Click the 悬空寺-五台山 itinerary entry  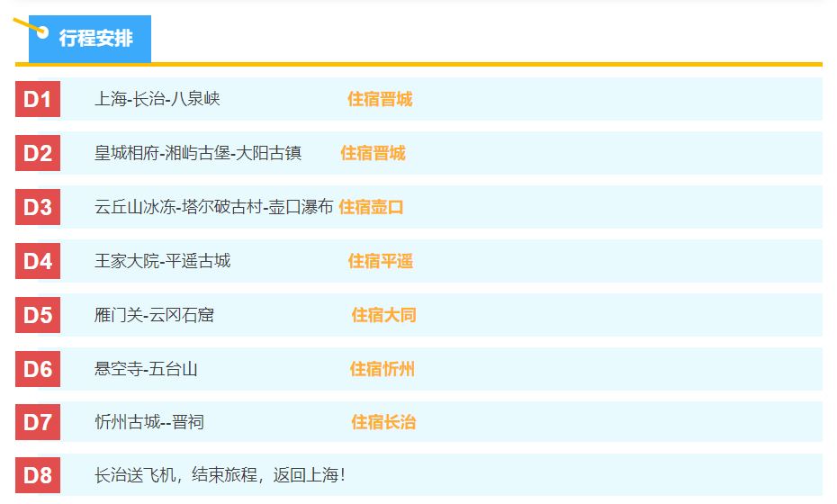coord(146,369)
